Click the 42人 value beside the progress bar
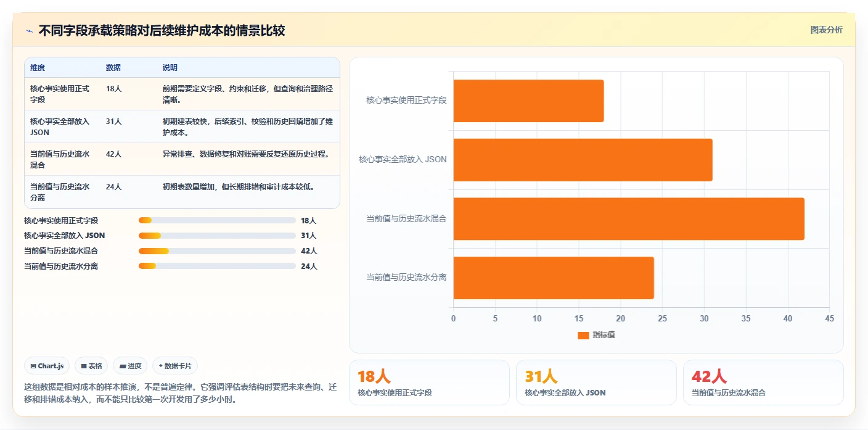 (x=309, y=251)
